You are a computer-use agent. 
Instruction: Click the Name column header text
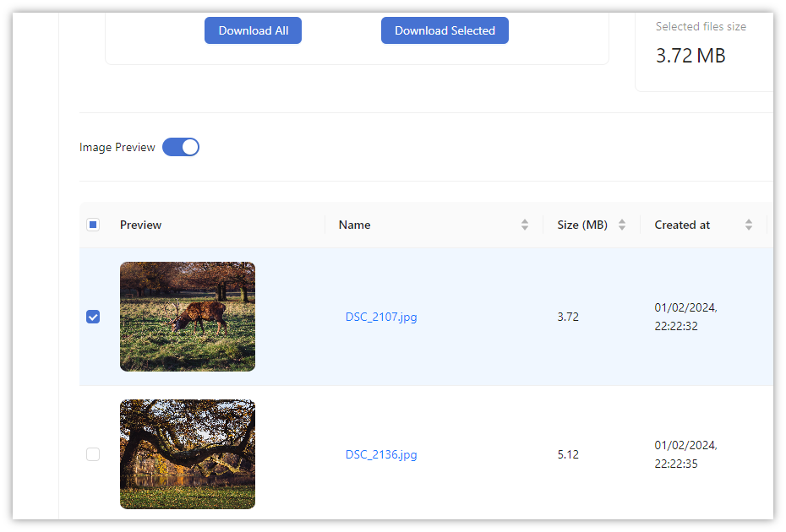[354, 225]
